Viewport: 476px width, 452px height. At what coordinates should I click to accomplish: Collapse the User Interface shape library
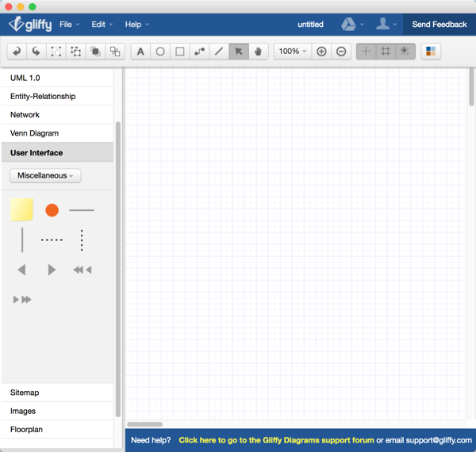tap(57, 152)
